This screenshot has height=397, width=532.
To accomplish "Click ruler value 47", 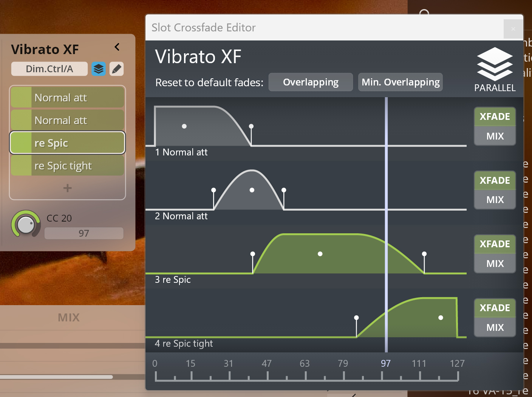I will 267,363.
